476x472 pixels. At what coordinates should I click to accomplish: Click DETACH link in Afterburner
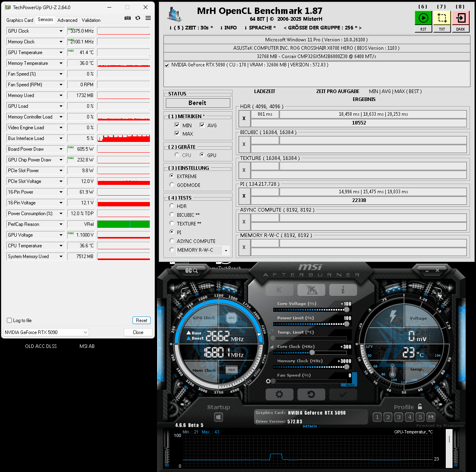pos(310,426)
